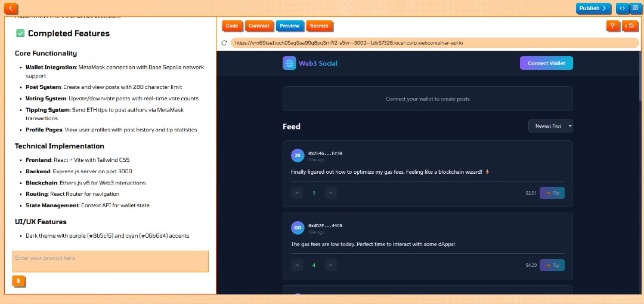Open the chat message icon
The height and width of the screenshot is (304, 644).
tap(635, 8)
